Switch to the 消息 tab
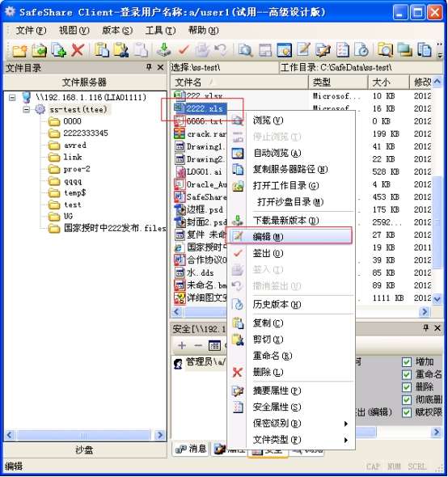This screenshot has height=477, width=448. pyautogui.click(x=191, y=449)
